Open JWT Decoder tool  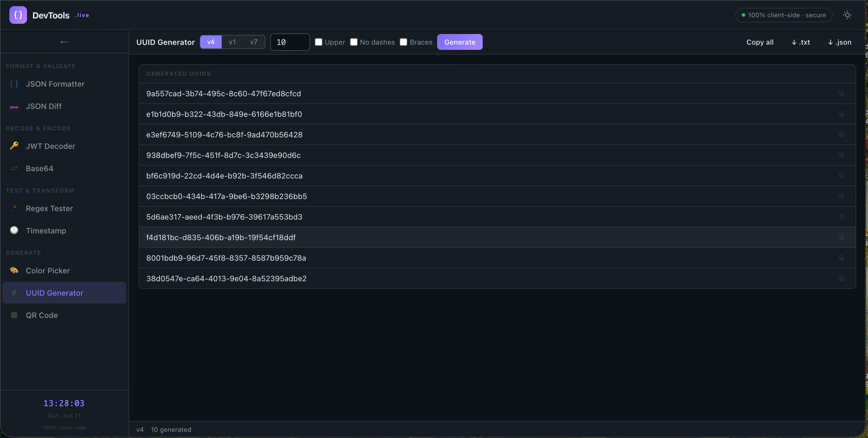point(64,146)
